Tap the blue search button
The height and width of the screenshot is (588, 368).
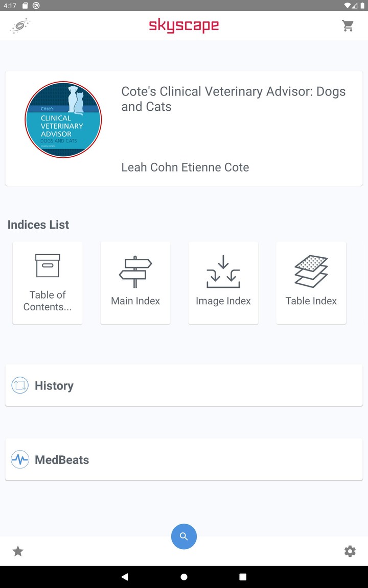184,536
